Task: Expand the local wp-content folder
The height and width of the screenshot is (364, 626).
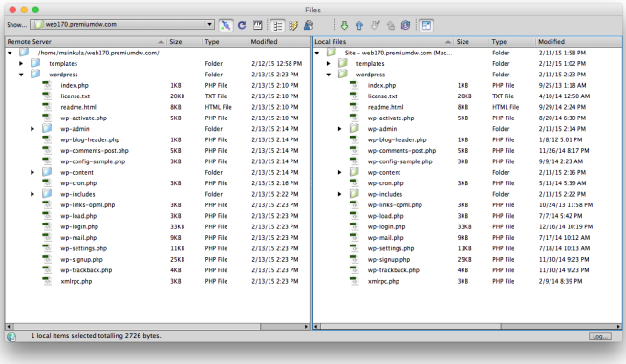Action: (339, 172)
